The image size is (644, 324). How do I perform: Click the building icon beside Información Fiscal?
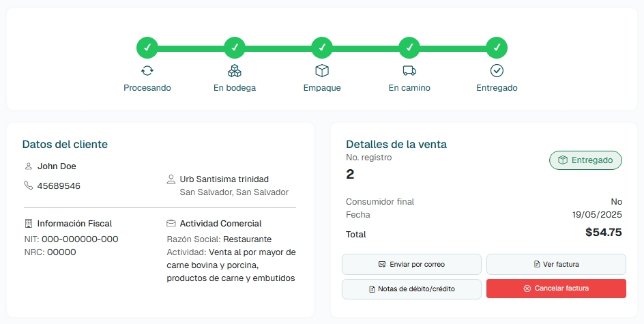pyautogui.click(x=29, y=223)
